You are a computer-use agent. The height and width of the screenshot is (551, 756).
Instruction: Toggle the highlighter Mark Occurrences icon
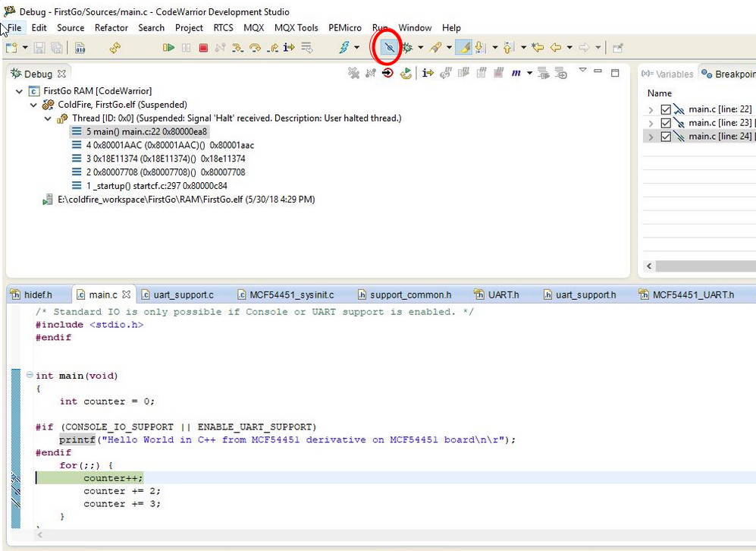pyautogui.click(x=463, y=47)
